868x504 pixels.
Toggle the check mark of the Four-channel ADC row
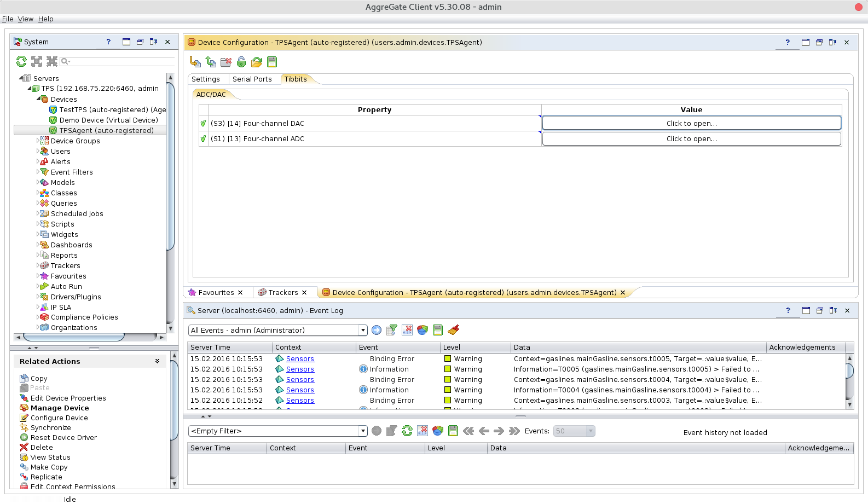coord(203,138)
